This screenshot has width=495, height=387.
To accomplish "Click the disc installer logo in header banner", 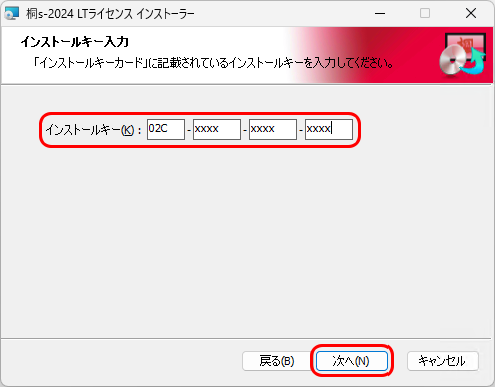I will click(x=462, y=55).
